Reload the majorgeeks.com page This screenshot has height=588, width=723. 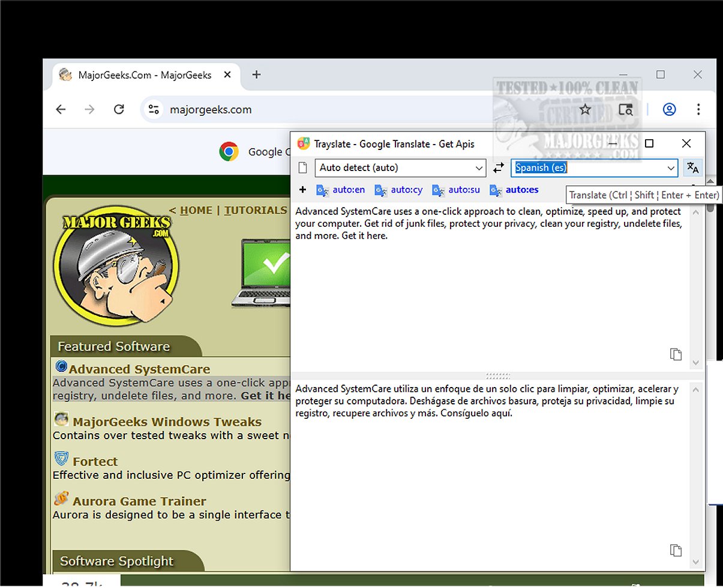pyautogui.click(x=119, y=109)
